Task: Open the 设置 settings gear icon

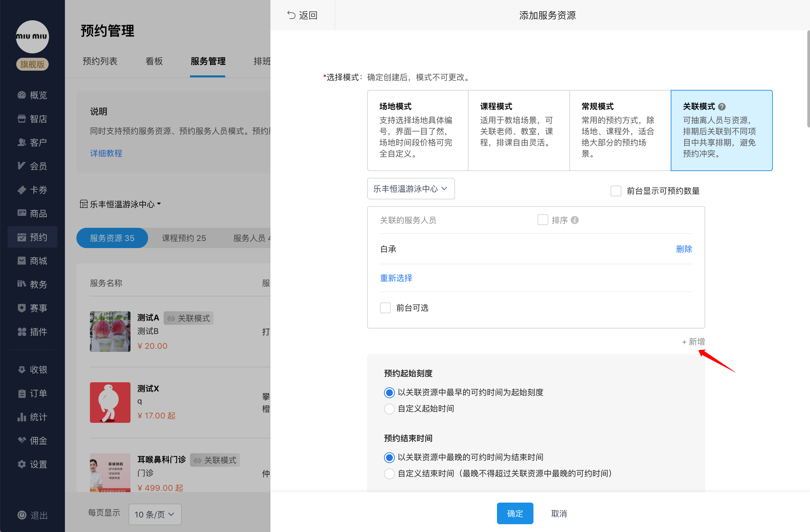Action: pos(21,464)
